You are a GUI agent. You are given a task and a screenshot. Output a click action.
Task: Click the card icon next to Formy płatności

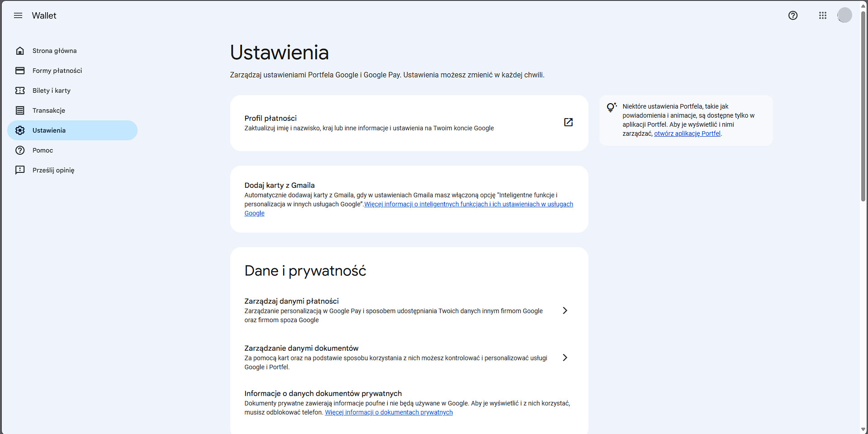click(20, 71)
